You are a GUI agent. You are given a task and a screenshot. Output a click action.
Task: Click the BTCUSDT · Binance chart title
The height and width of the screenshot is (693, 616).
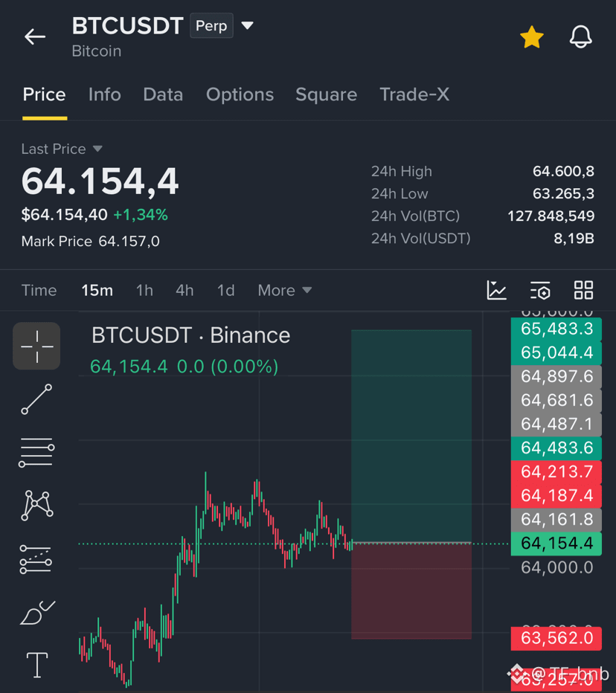190,335
